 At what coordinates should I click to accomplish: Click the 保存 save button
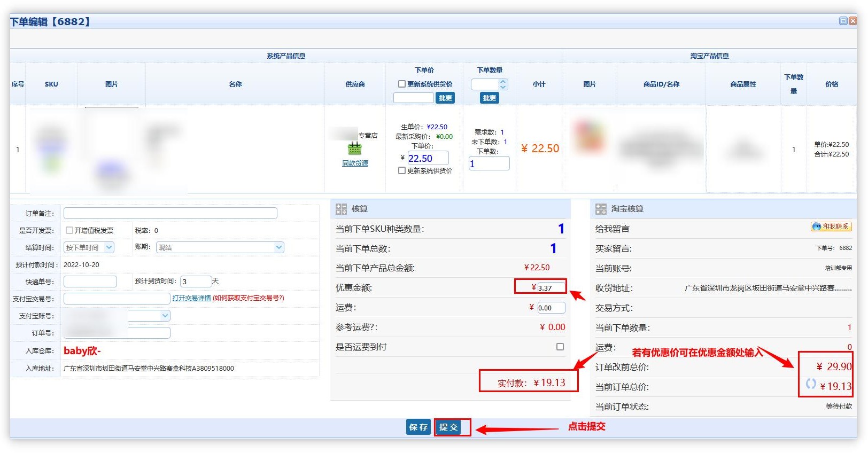pyautogui.click(x=418, y=427)
